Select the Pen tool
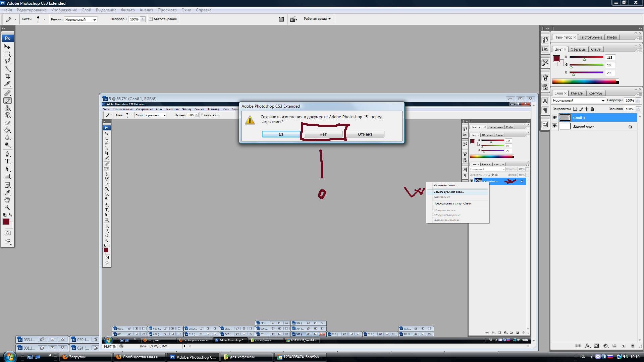 (x=7, y=154)
